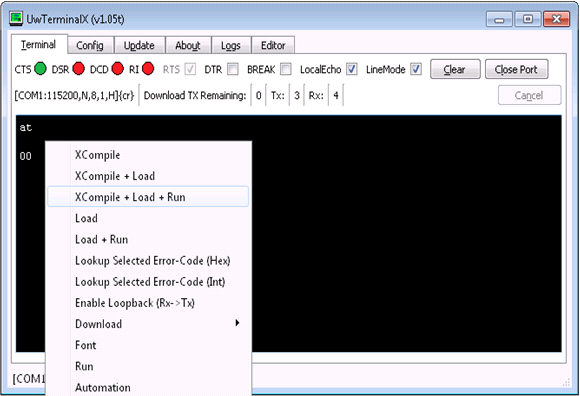This screenshot has width=580, height=396.
Task: Open the Update tab
Action: [x=139, y=45]
